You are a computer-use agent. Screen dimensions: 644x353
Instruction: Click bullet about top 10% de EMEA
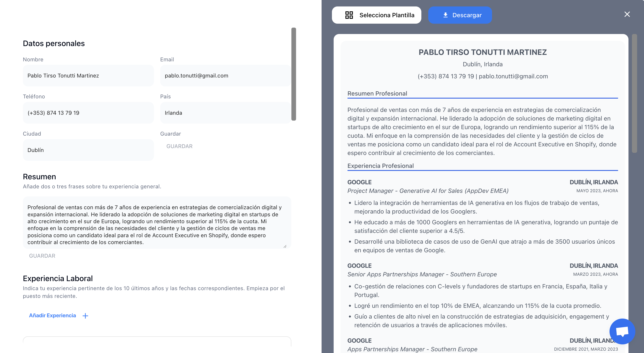tap(478, 306)
